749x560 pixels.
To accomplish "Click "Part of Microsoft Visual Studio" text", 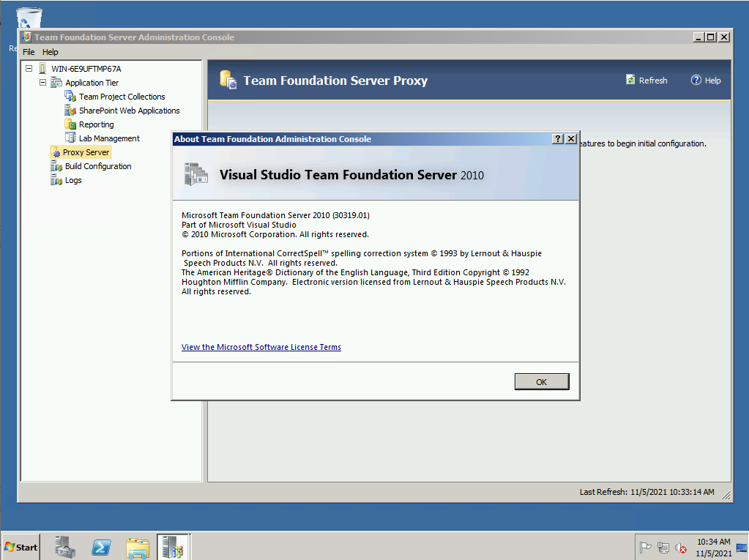I will click(x=239, y=225).
